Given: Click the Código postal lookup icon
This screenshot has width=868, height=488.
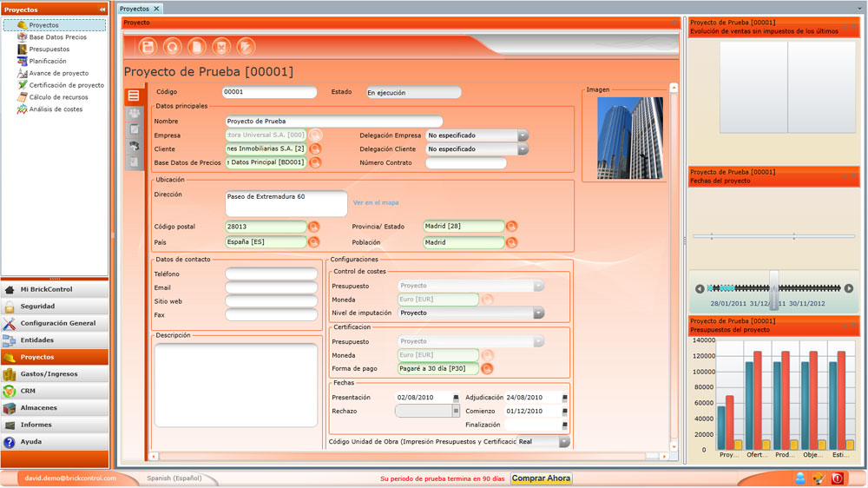Looking at the screenshot, I should click(x=313, y=227).
